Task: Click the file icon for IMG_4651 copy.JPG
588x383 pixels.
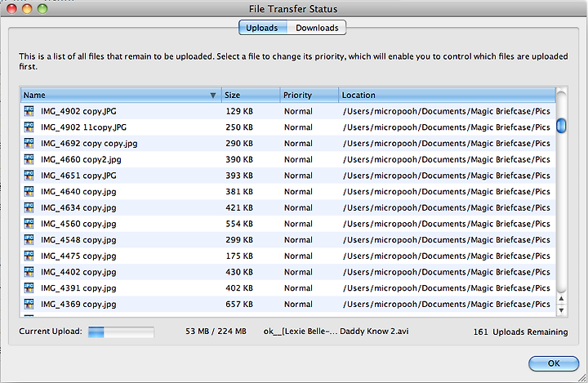Action: (x=29, y=176)
